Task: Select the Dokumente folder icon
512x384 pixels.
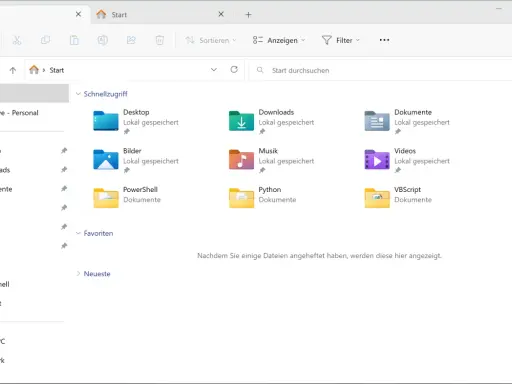Action: [377, 121]
